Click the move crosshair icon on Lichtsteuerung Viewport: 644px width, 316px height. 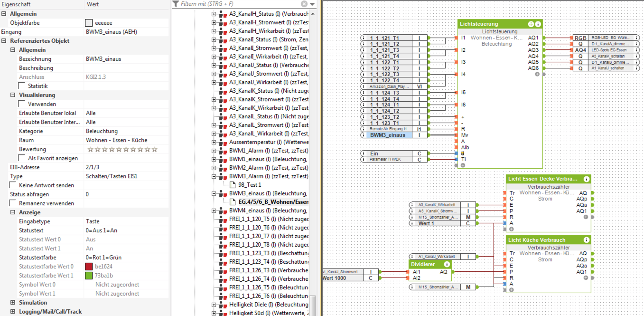pyautogui.click(x=531, y=24)
